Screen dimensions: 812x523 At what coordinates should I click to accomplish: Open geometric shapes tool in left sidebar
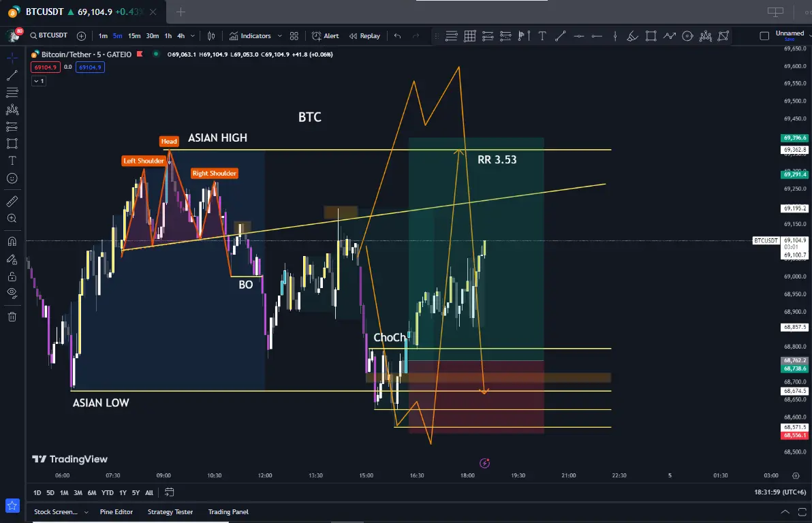(12, 144)
